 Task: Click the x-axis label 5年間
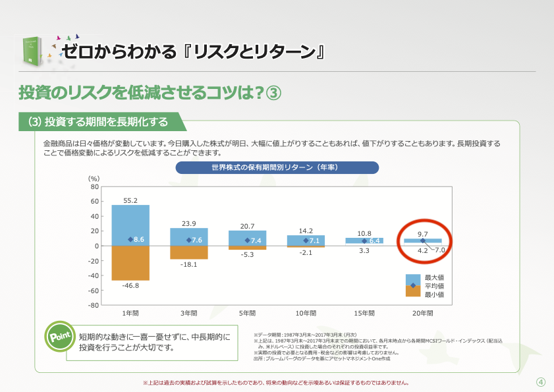(247, 313)
